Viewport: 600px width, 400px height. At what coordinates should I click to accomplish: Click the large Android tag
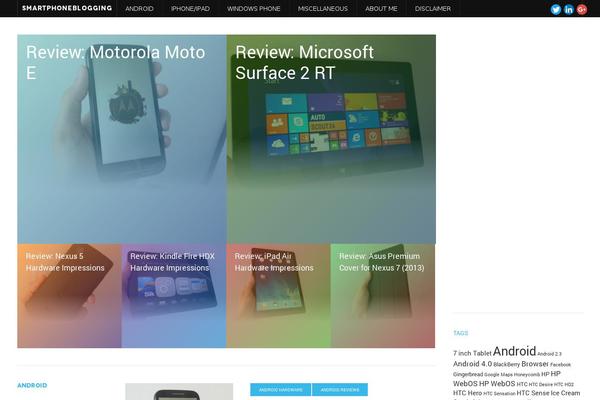[514, 351]
